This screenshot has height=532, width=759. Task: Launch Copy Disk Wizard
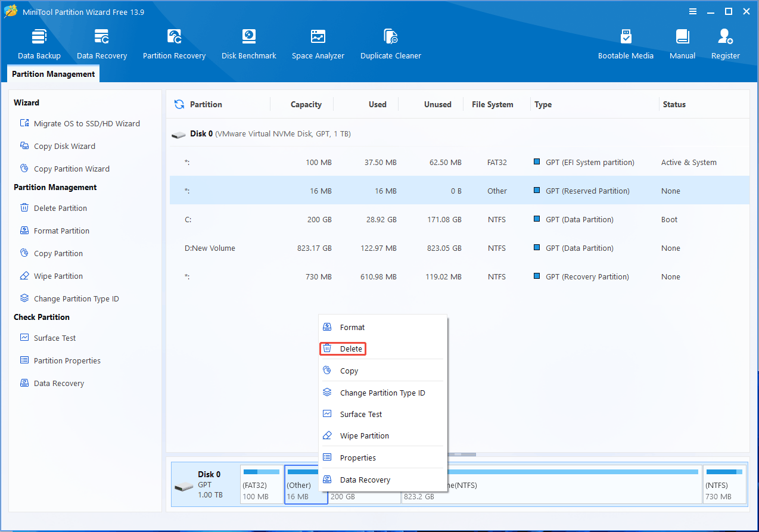point(57,146)
